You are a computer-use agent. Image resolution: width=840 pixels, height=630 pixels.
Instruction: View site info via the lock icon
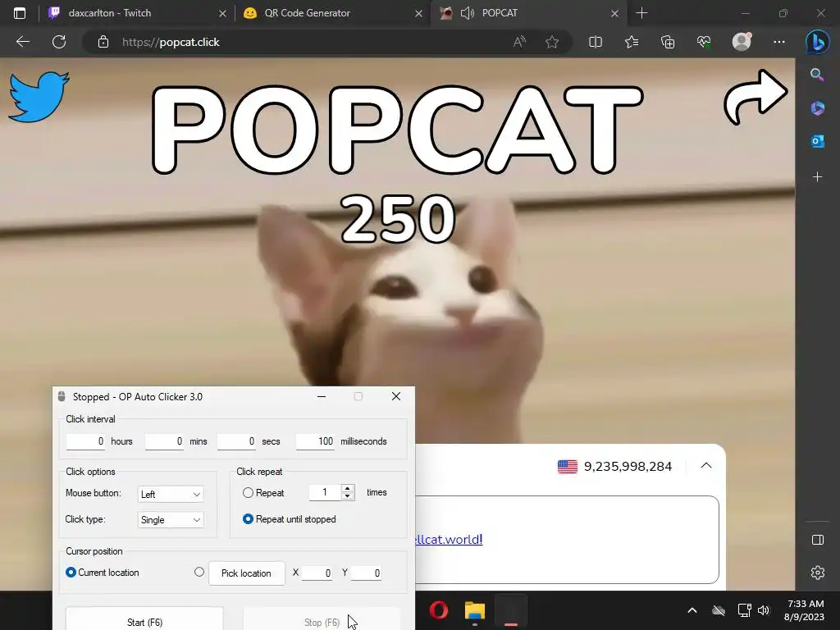coord(103,42)
